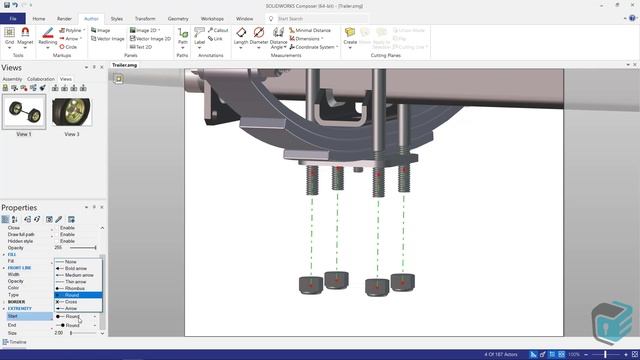Open the Timeline panel button
The image size is (640, 360).
14,342
